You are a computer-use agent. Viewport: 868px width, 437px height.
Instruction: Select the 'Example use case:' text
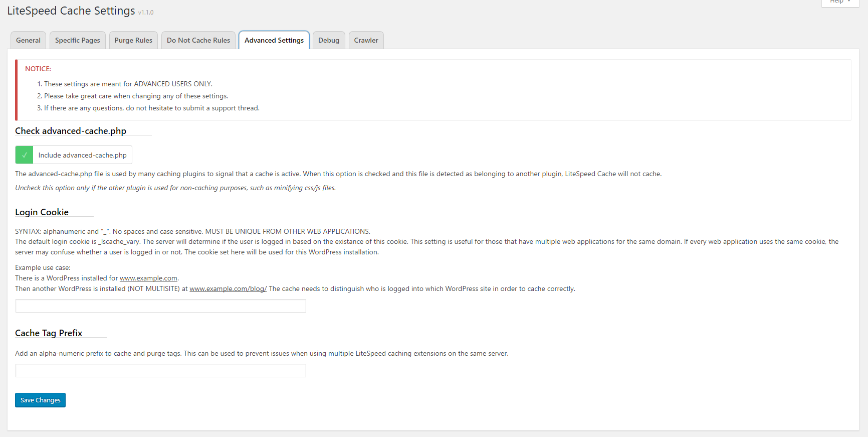(x=43, y=267)
